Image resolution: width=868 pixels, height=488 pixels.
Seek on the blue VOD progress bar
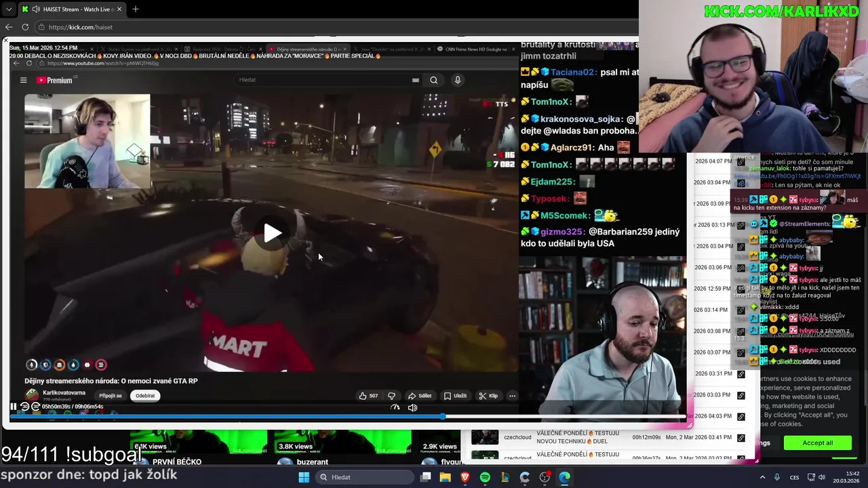click(x=347, y=416)
